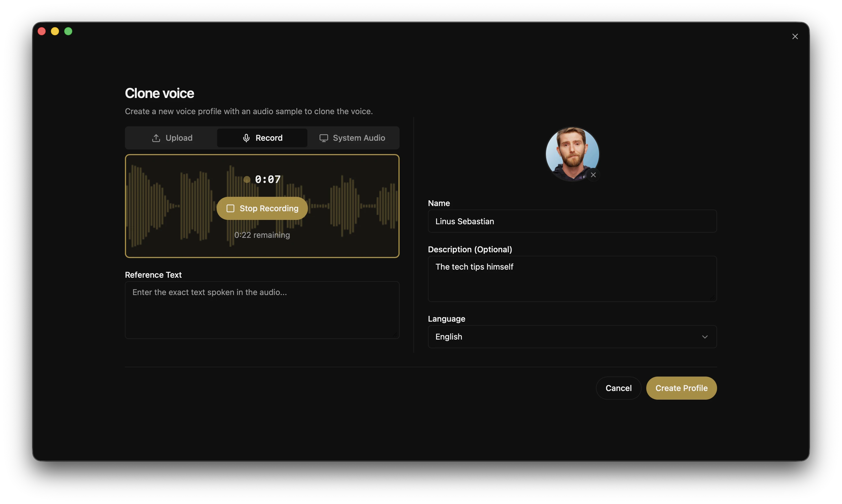The width and height of the screenshot is (842, 504).
Task: Stop Recording the voice sample
Action: pyautogui.click(x=262, y=208)
